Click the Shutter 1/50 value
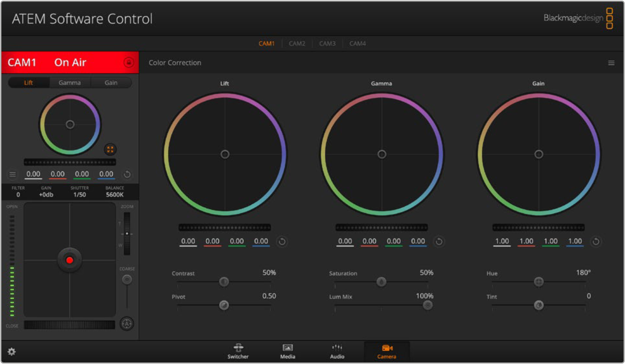The width and height of the screenshot is (625, 364). click(x=79, y=195)
